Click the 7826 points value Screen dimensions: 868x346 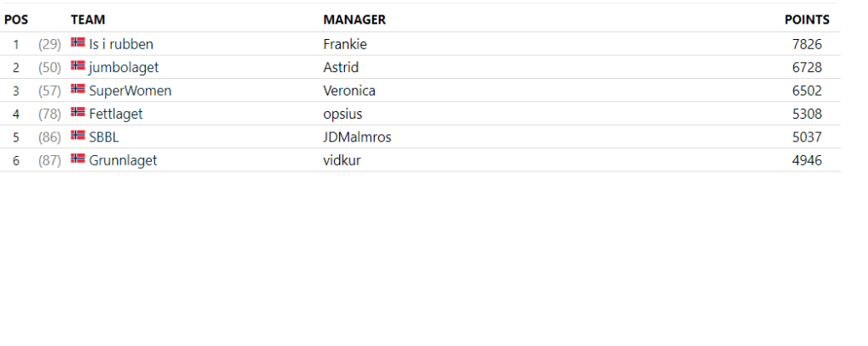point(807,44)
